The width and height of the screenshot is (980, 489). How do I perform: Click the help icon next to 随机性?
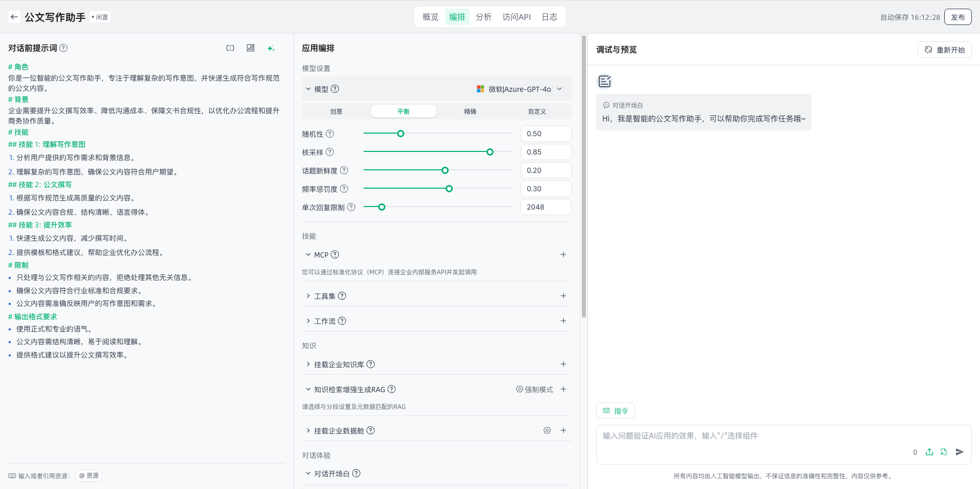click(330, 134)
